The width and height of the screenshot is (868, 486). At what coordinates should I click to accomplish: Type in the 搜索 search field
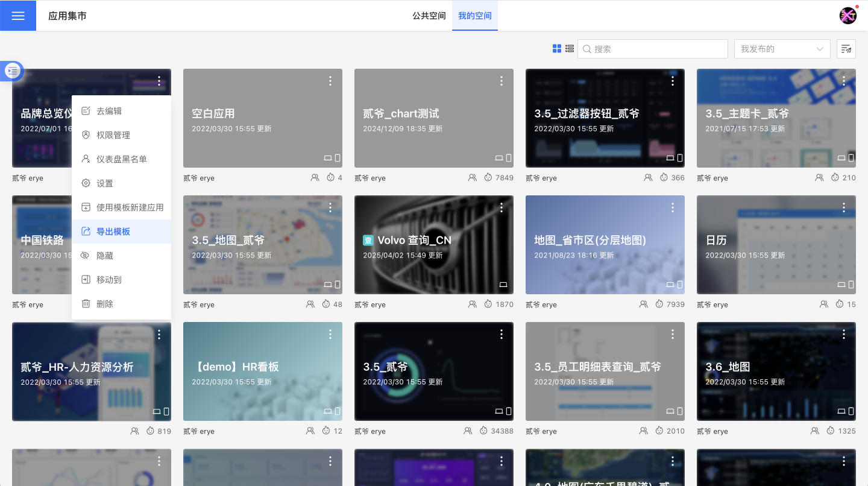pos(657,49)
